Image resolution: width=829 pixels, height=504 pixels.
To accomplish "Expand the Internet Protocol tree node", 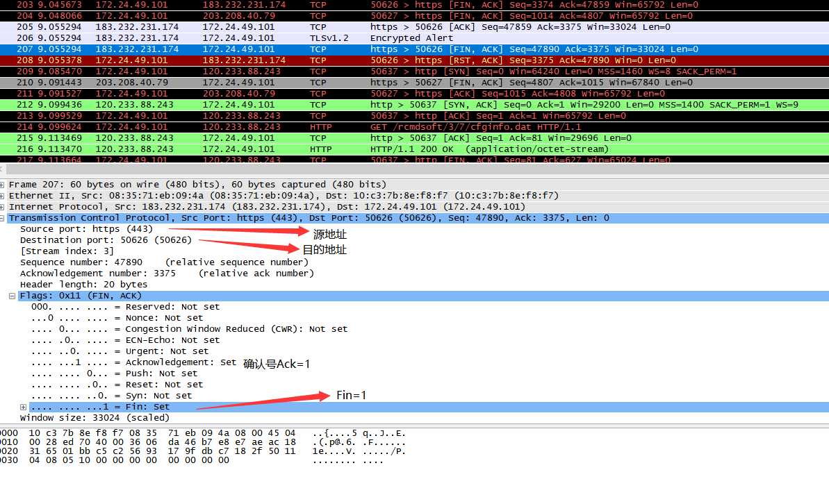I will [x=2, y=207].
